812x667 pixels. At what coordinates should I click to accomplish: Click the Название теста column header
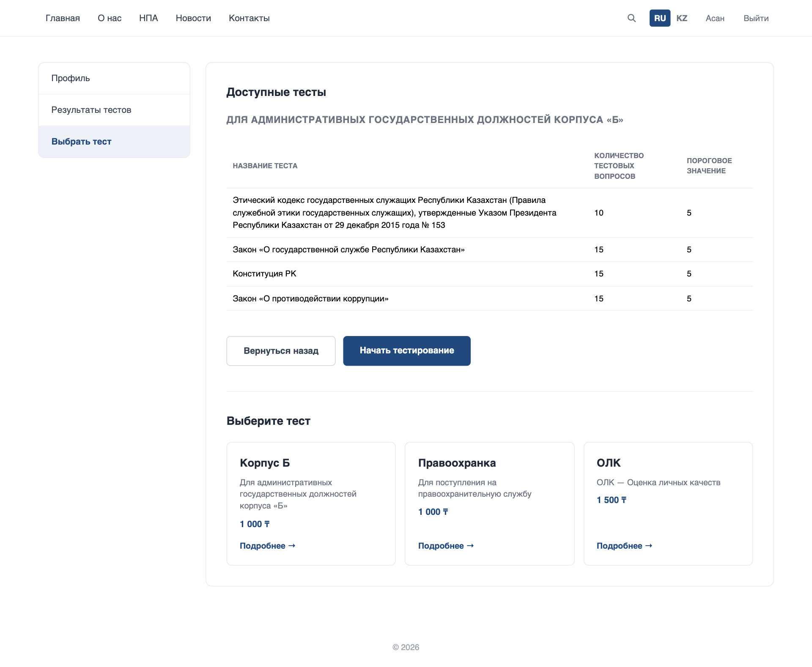(265, 166)
